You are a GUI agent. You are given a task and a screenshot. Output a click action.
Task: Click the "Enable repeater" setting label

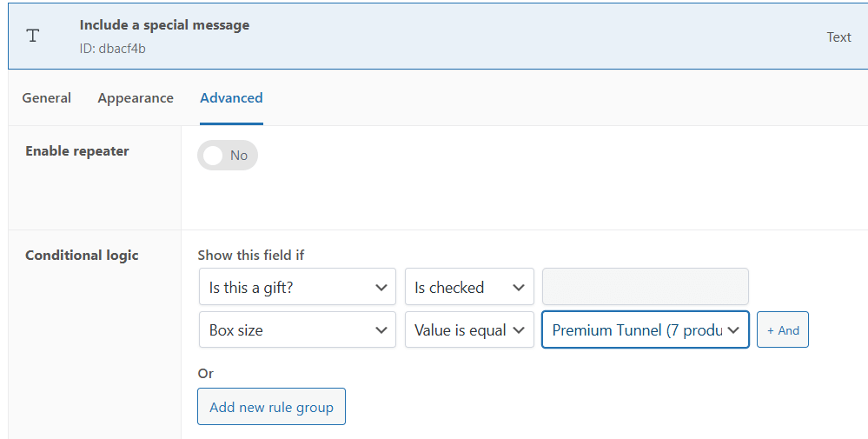pos(77,151)
